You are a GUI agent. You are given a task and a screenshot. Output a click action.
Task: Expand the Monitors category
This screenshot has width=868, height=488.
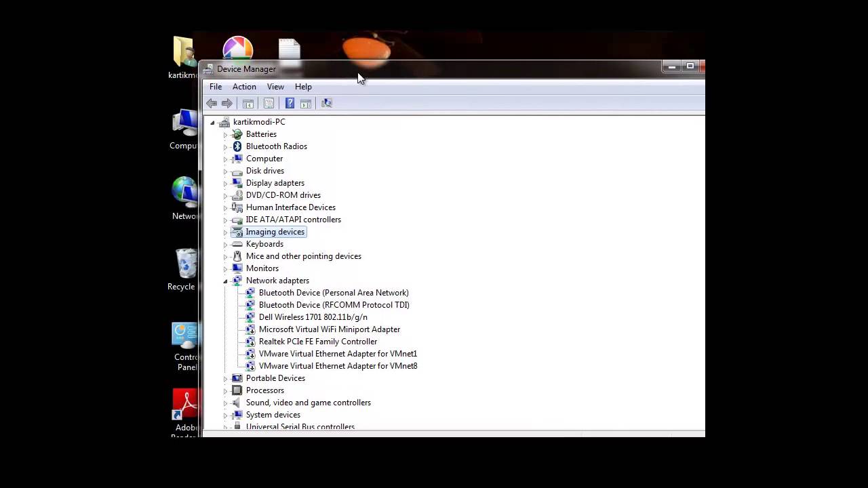225,268
